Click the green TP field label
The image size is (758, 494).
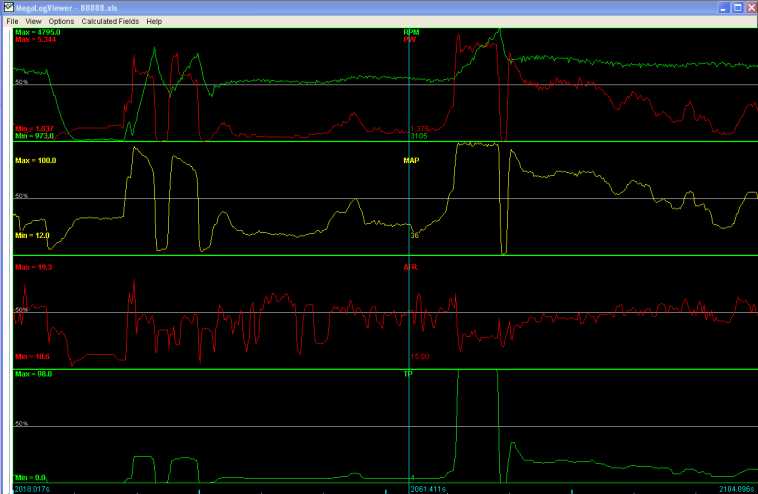pyautogui.click(x=408, y=374)
